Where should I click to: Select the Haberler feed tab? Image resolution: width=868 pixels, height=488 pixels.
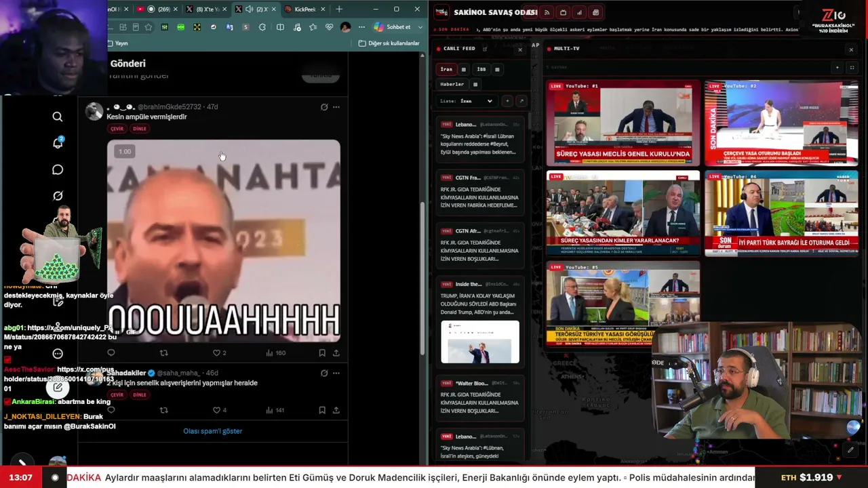452,85
